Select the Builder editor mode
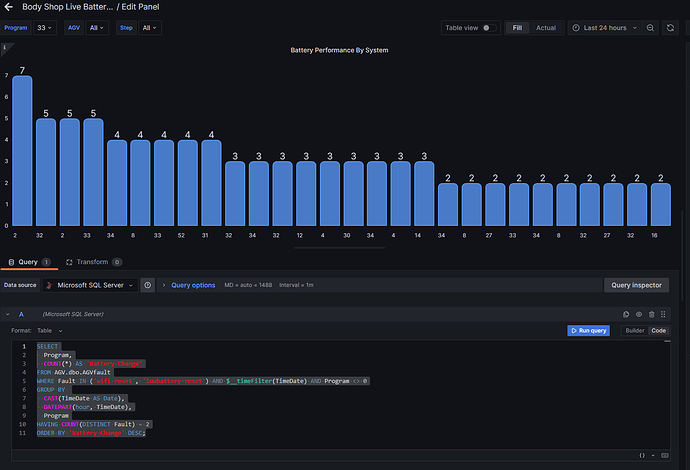Screen dimensions: 690x470 point(634,330)
